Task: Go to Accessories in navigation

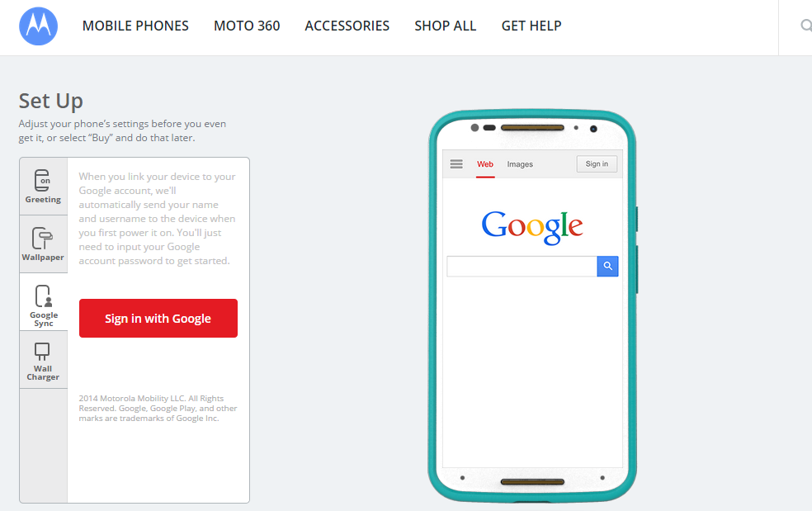Action: click(x=347, y=26)
